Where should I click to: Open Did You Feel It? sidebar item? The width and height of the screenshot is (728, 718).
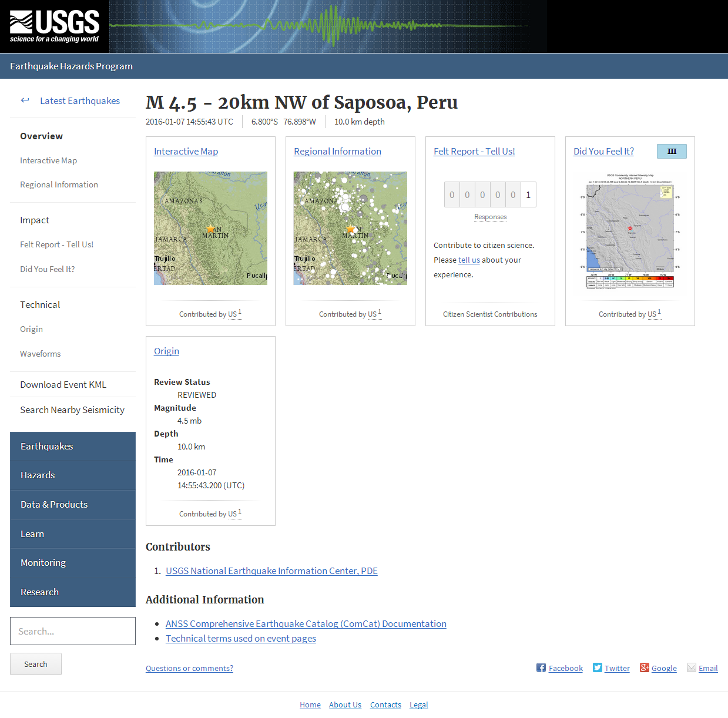tap(47, 269)
